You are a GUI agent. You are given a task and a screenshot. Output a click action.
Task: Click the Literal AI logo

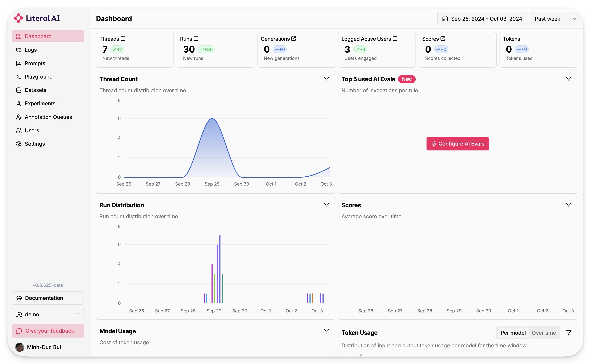pyautogui.click(x=37, y=18)
